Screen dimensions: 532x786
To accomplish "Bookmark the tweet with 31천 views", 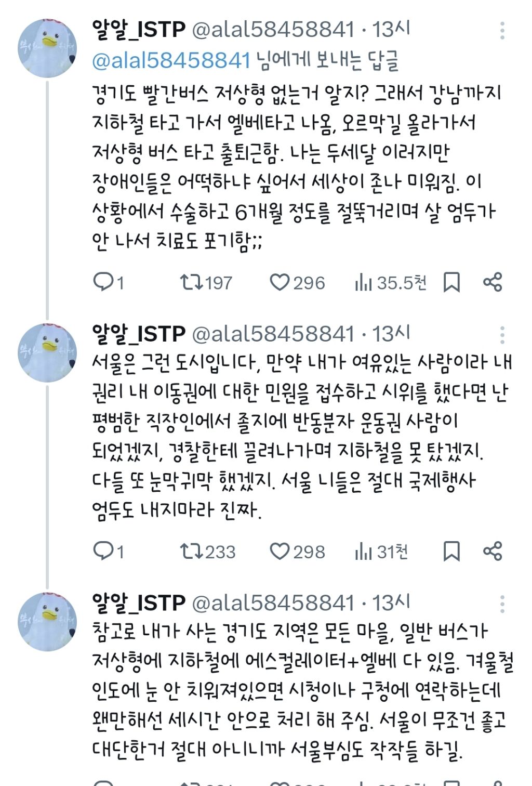I will pyautogui.click(x=451, y=551).
